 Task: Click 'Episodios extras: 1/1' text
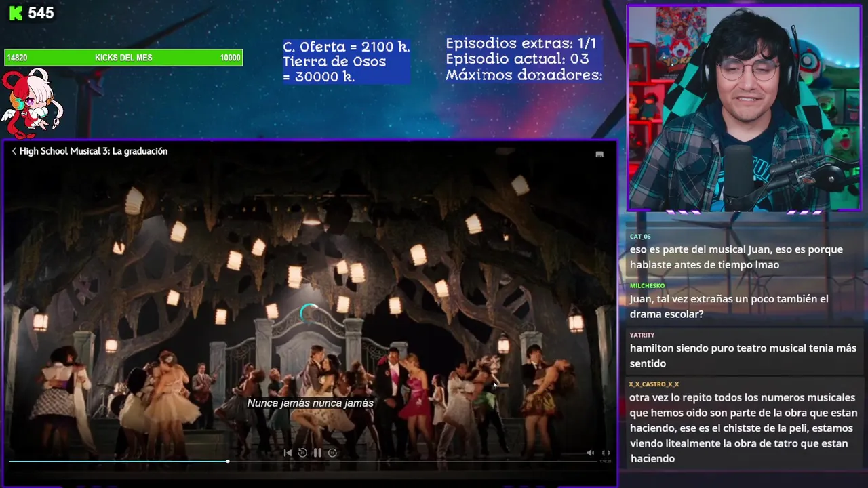coord(521,43)
